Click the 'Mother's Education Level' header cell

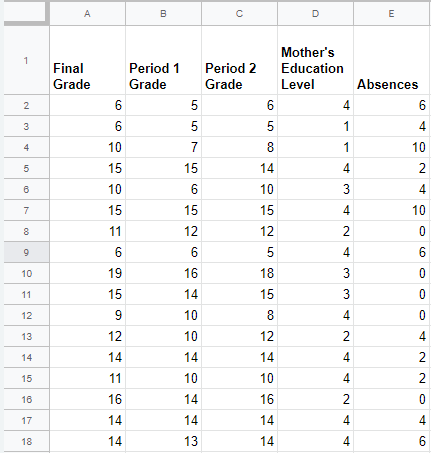click(x=315, y=60)
